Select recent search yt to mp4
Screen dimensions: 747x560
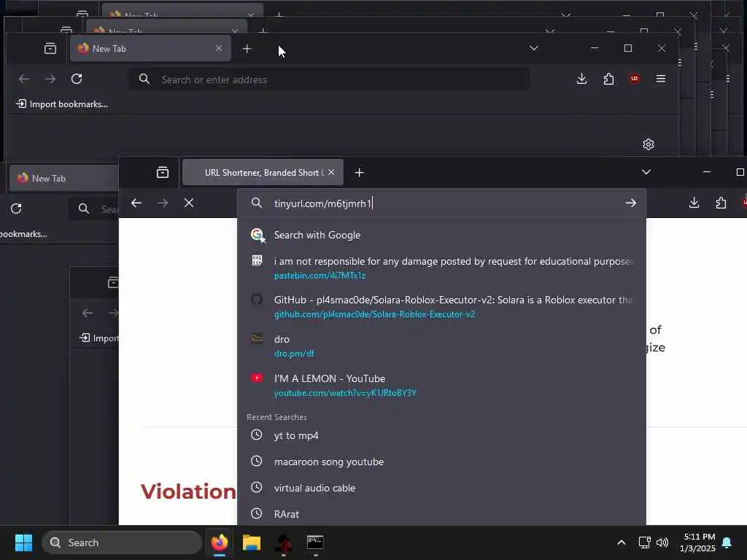(441, 436)
